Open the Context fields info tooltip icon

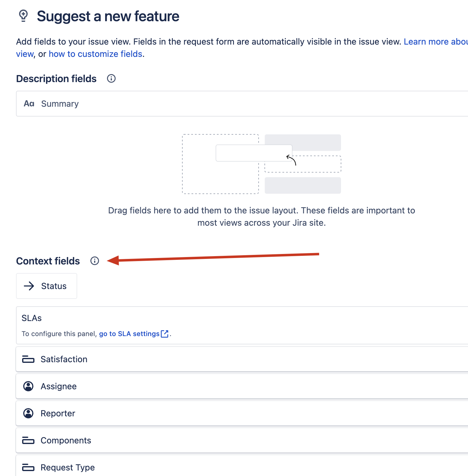click(95, 261)
